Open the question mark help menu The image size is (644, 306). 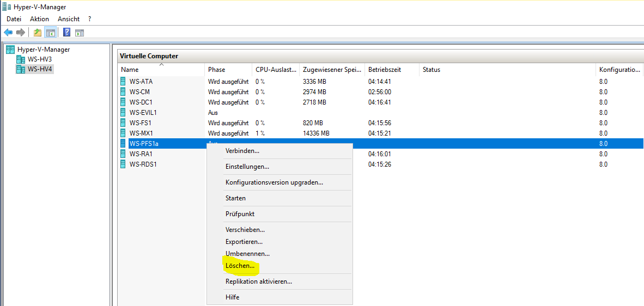[x=89, y=19]
